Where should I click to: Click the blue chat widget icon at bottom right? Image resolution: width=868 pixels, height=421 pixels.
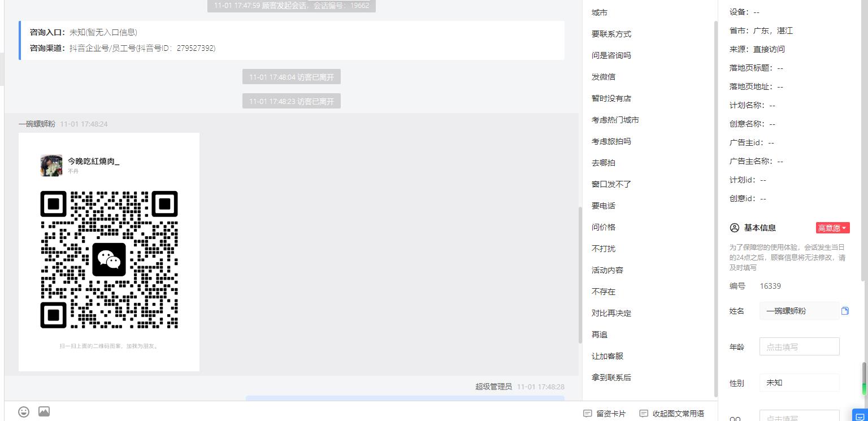860,415
